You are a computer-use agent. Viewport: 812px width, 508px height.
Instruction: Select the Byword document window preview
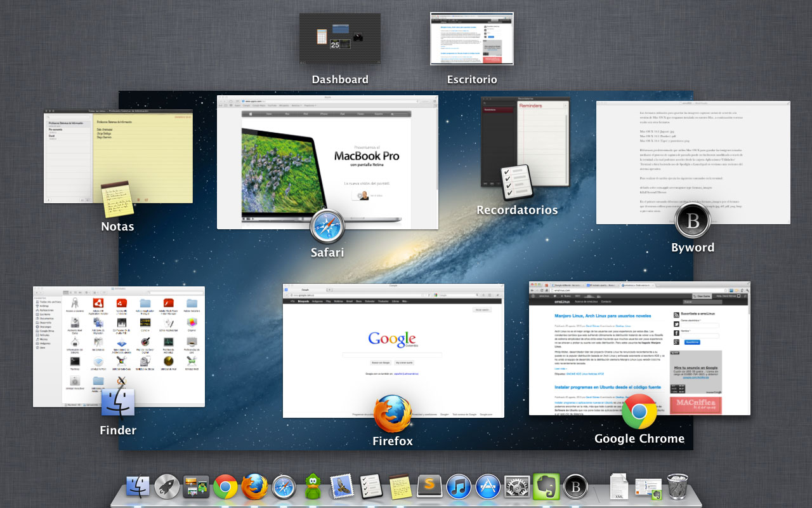(693, 163)
